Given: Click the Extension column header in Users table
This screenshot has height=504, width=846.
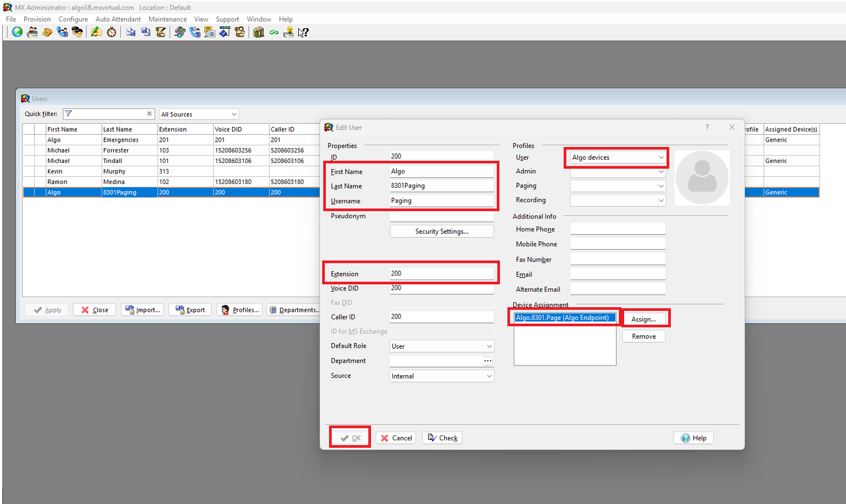Looking at the screenshot, I should [x=185, y=129].
